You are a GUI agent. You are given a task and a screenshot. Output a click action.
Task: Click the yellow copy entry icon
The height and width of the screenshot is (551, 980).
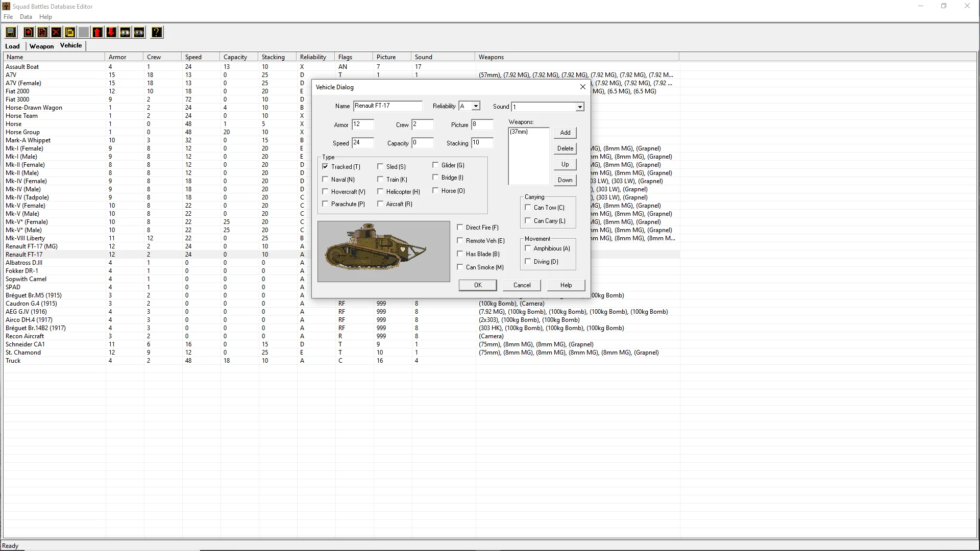click(70, 33)
